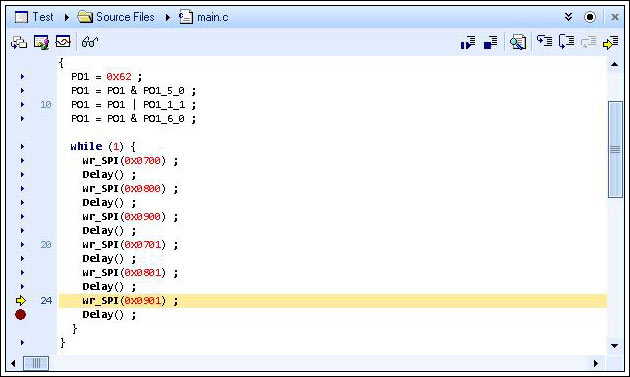The width and height of the screenshot is (630, 377).
Task: Click the wr_SPI(0x0900) call
Action: [x=124, y=217]
